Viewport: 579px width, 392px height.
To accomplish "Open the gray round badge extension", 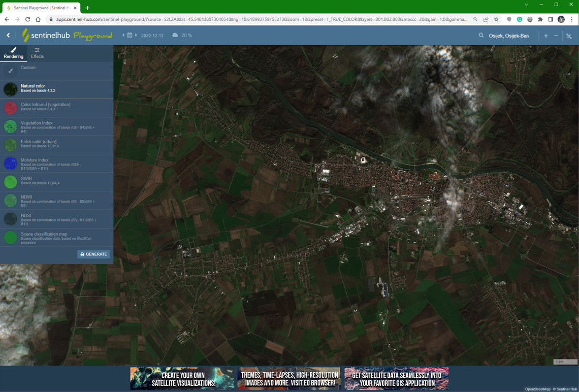I will pos(530,19).
